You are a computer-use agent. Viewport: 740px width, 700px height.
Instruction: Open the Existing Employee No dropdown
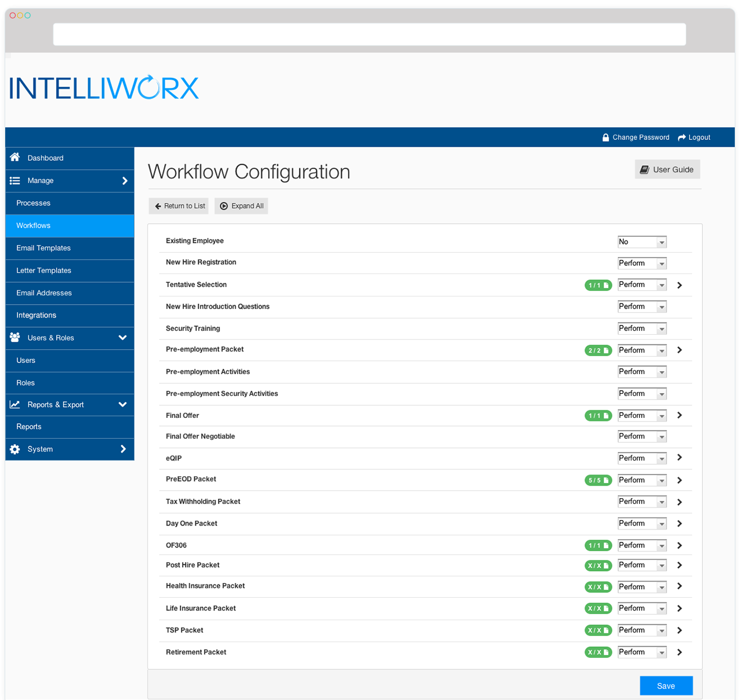tap(642, 242)
